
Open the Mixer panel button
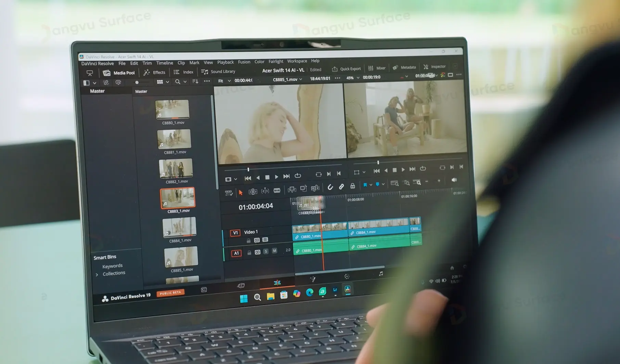[377, 68]
